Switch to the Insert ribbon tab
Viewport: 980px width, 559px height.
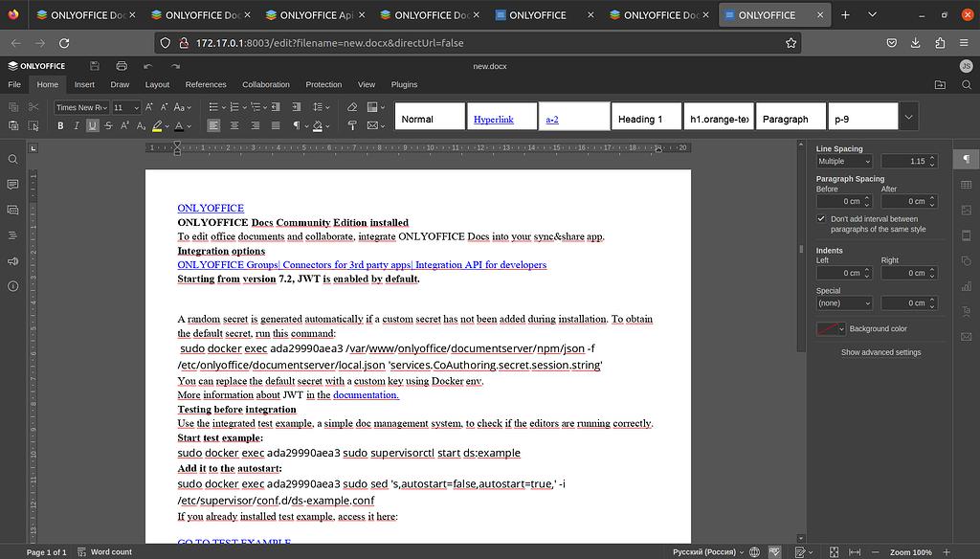click(84, 84)
